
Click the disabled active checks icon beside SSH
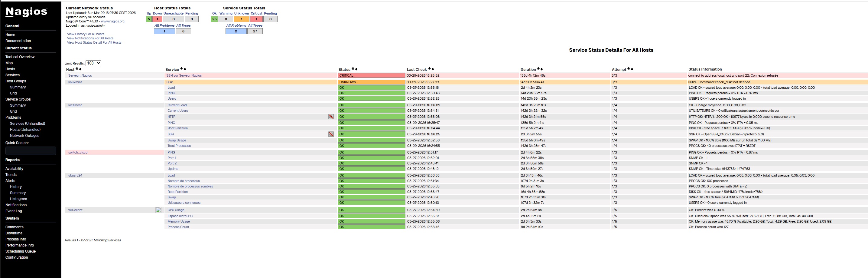331,134
